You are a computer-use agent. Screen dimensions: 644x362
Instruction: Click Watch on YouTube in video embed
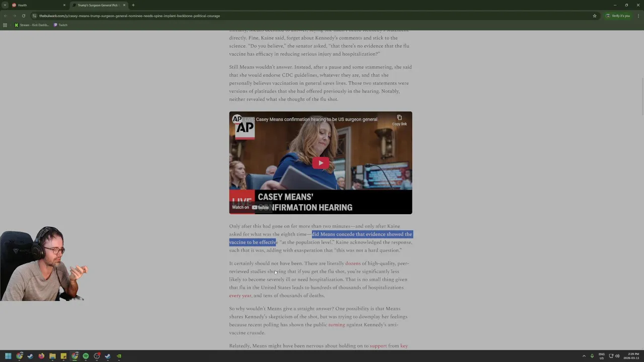coord(250,207)
